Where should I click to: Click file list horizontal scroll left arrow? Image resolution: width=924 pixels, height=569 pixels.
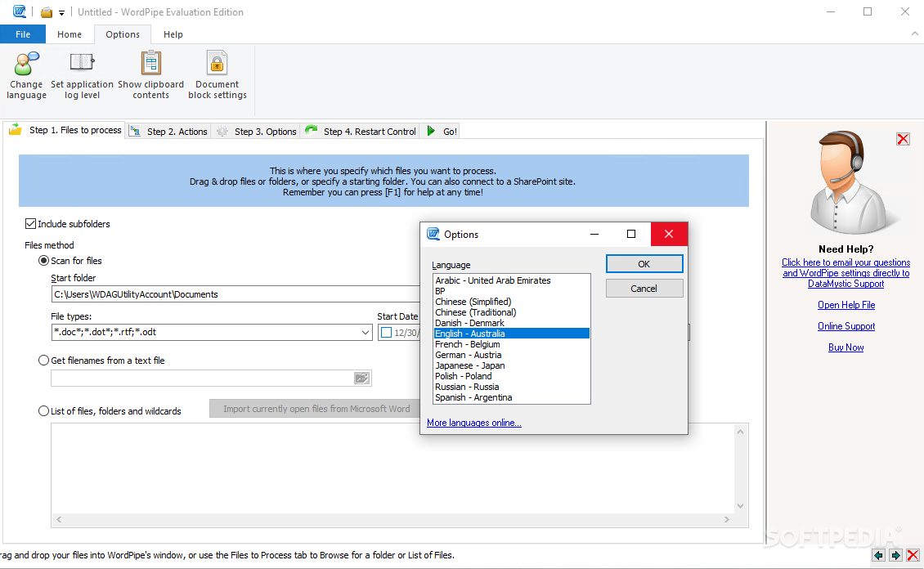click(59, 519)
